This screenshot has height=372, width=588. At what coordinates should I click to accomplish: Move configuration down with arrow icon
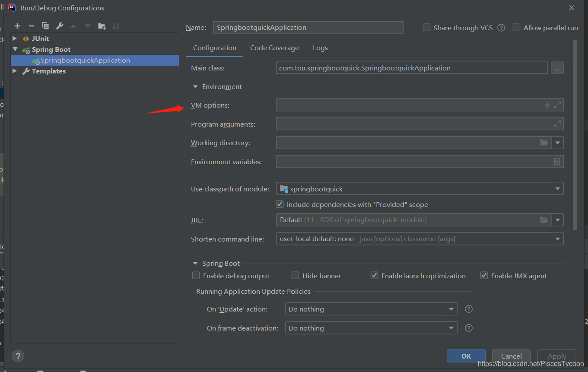pyautogui.click(x=88, y=26)
